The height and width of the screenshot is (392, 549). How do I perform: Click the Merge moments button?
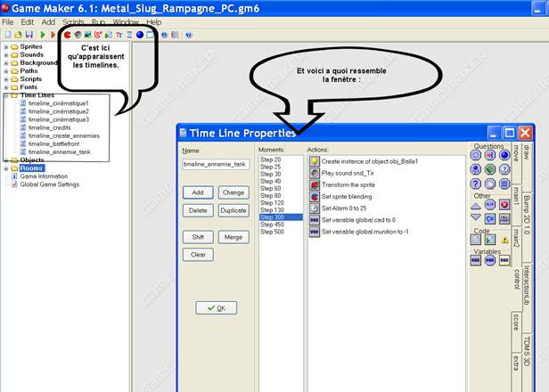pyautogui.click(x=234, y=237)
